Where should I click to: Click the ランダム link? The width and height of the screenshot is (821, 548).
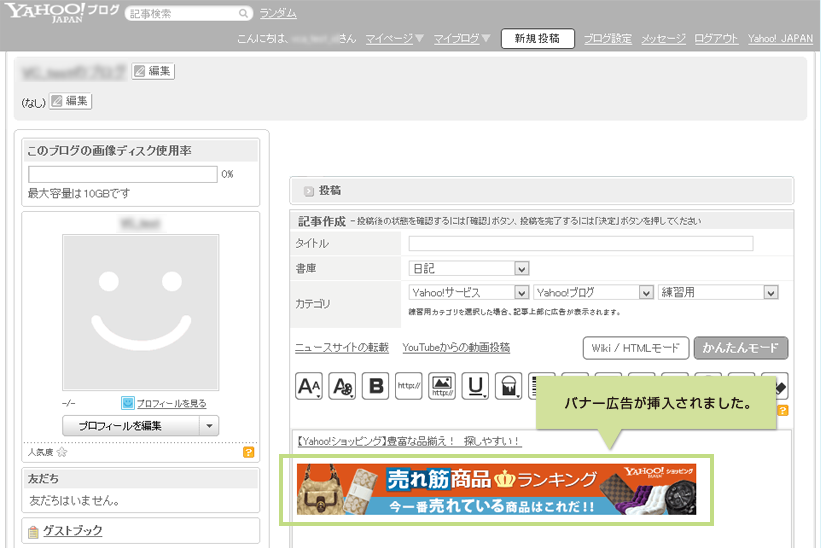(278, 13)
